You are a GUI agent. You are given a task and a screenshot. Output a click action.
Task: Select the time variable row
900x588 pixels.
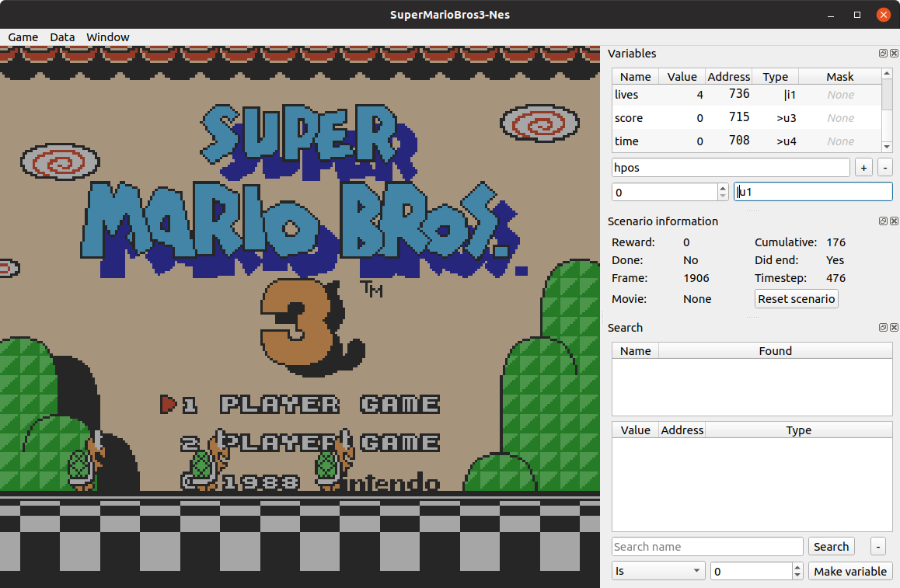pos(747,141)
